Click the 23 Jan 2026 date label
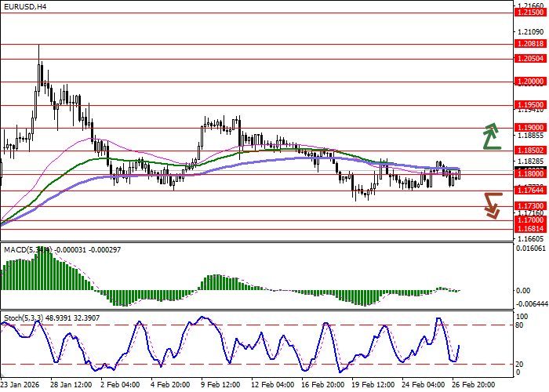 (x=21, y=385)
